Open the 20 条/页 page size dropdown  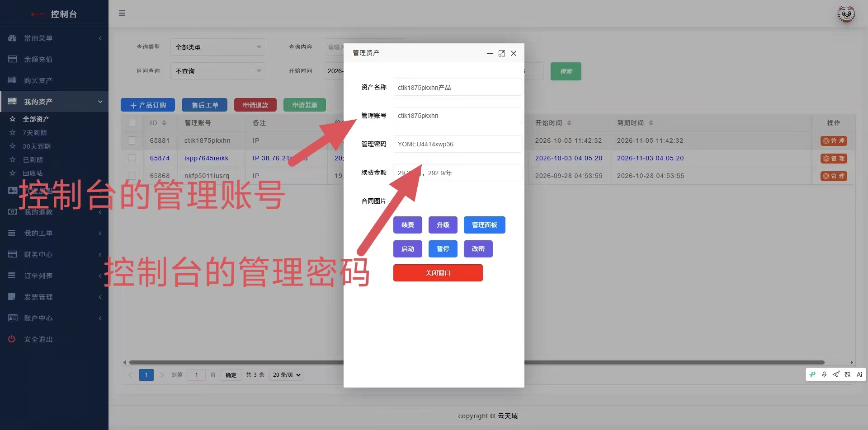[x=286, y=375]
